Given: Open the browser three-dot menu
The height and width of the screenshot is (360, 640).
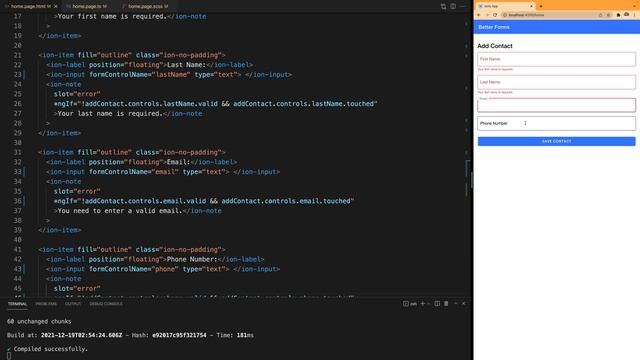Looking at the screenshot, I should click(x=635, y=15).
